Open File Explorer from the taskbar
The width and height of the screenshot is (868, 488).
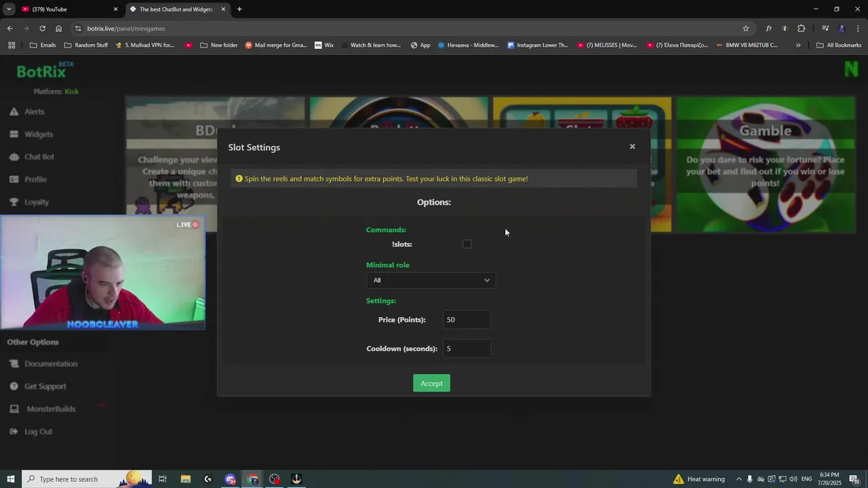[185, 479]
